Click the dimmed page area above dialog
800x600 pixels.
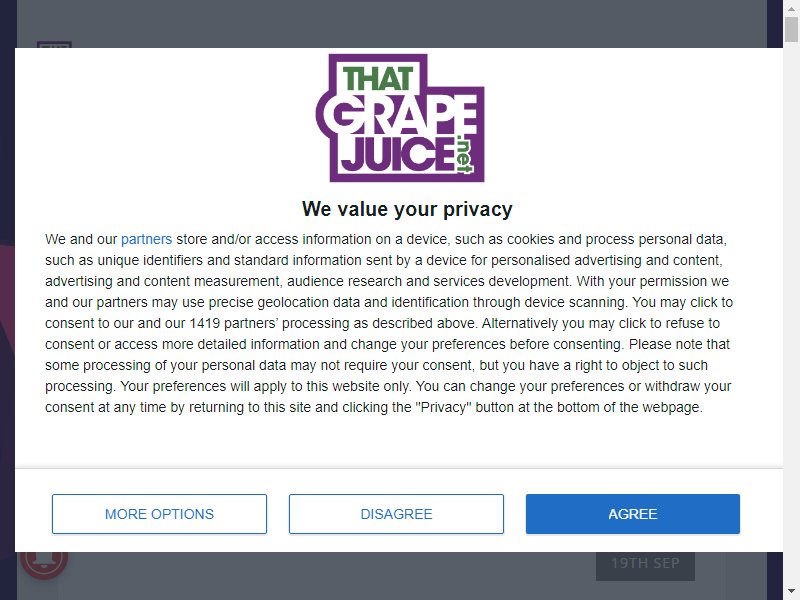(x=392, y=23)
